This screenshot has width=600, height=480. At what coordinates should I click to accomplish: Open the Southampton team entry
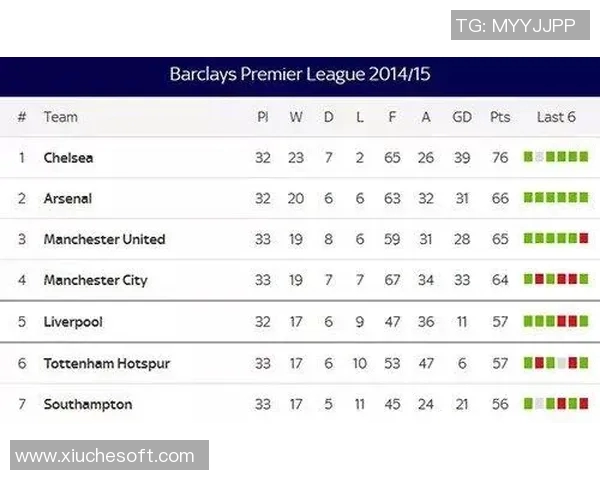click(88, 405)
